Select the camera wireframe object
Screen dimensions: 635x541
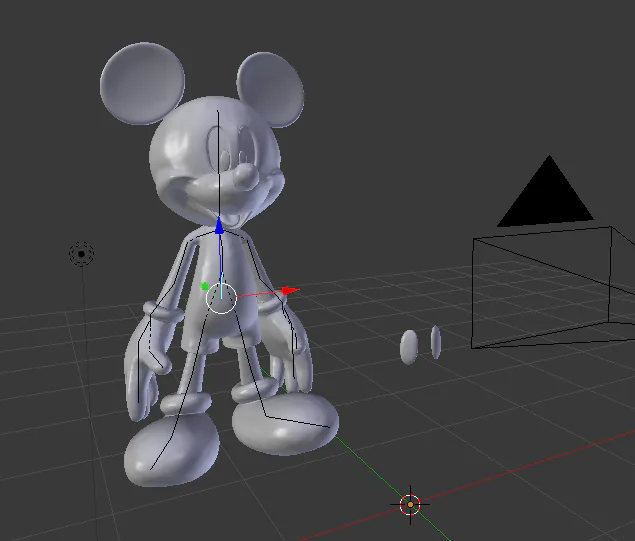coord(553,287)
